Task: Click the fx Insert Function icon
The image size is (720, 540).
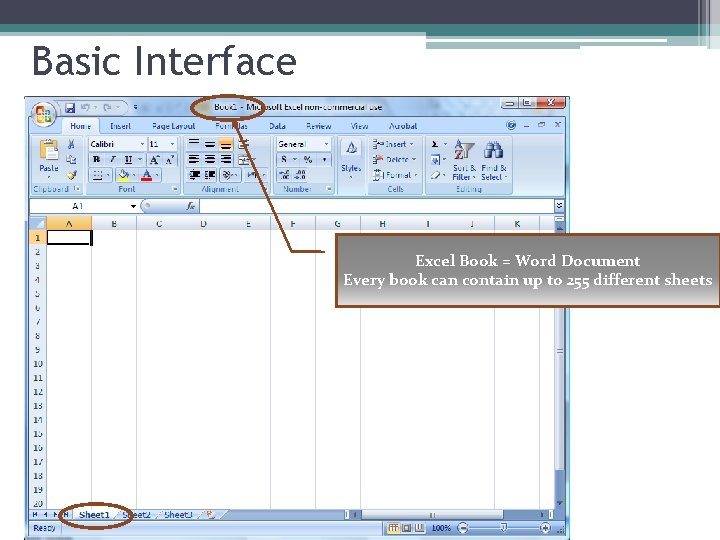Action: pyautogui.click(x=191, y=206)
